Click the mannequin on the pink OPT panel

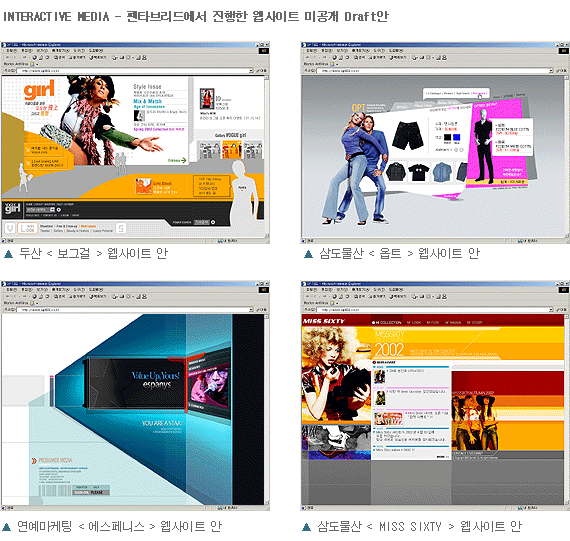pos(483,145)
